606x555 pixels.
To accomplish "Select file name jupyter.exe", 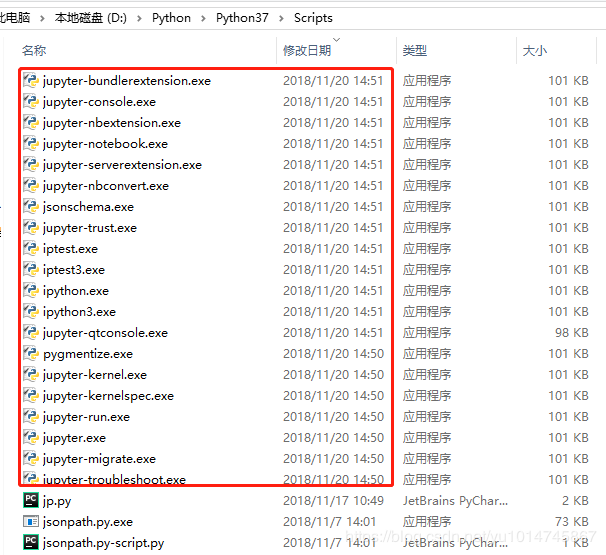I will 74,438.
